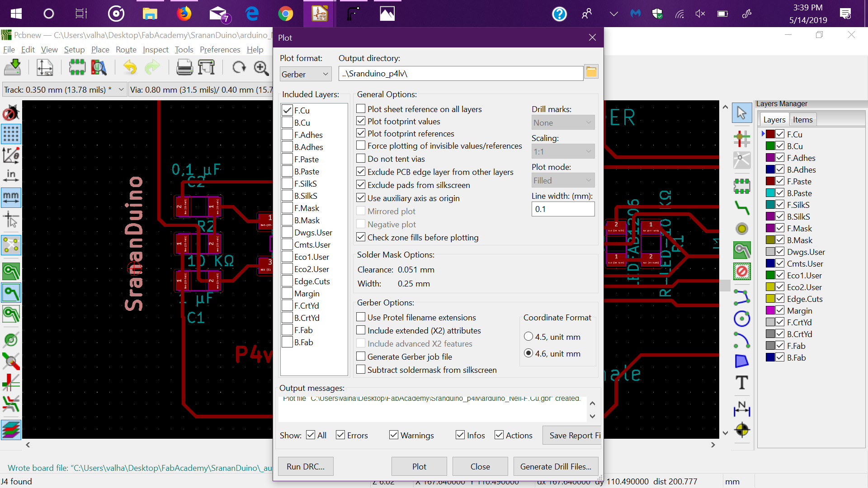The image size is (868, 488).
Task: Check Use Protel filename extensions
Action: coord(361,317)
